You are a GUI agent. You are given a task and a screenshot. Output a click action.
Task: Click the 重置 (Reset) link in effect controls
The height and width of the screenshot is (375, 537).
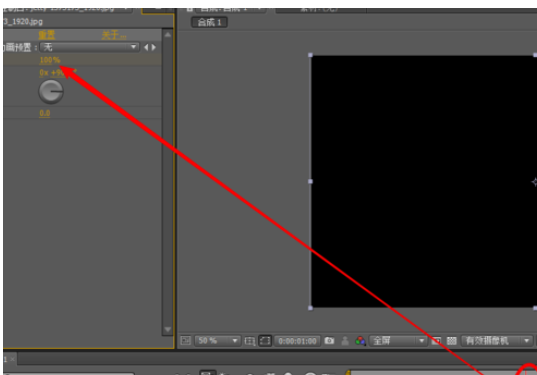(47, 35)
